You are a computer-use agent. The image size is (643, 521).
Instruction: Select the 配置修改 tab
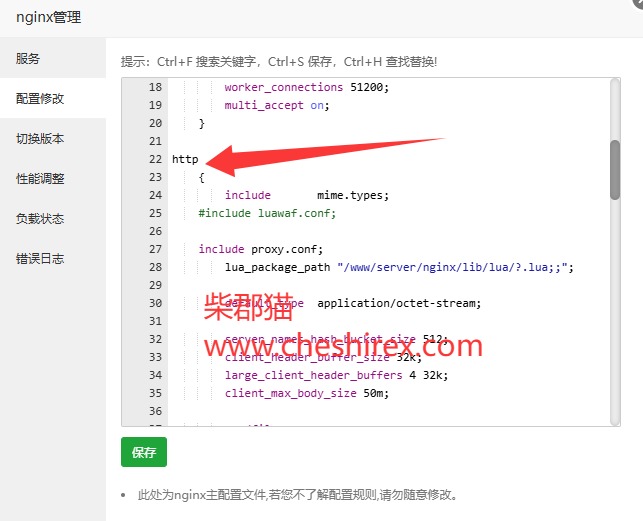pyautogui.click(x=52, y=98)
